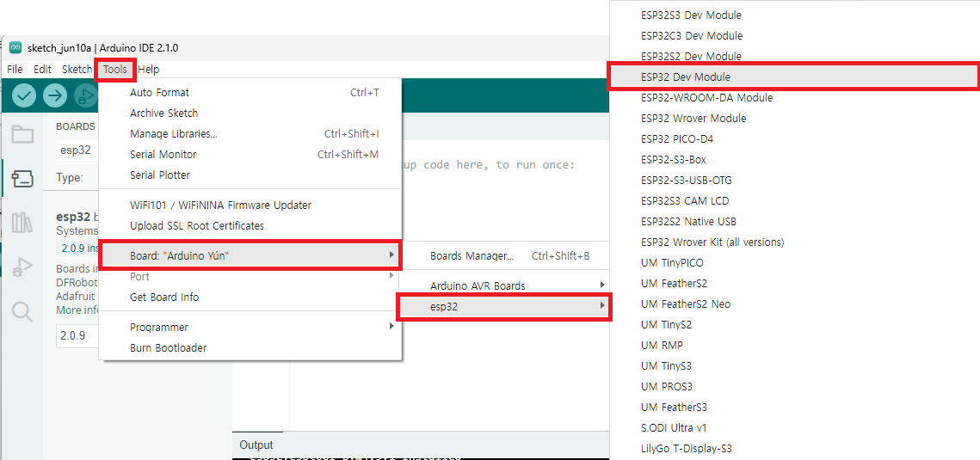Viewport: 980px width, 460px height.
Task: Select ESP32S3 CAM LCD board
Action: (x=794, y=200)
